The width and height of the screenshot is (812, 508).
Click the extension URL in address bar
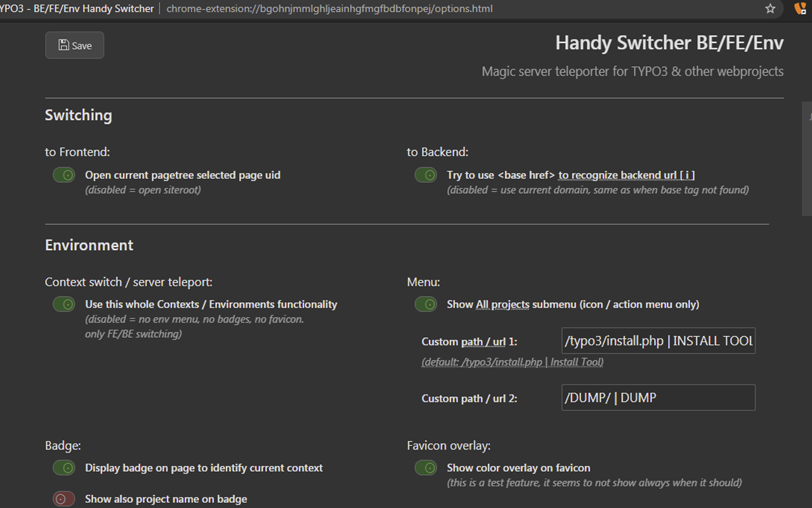(329, 9)
